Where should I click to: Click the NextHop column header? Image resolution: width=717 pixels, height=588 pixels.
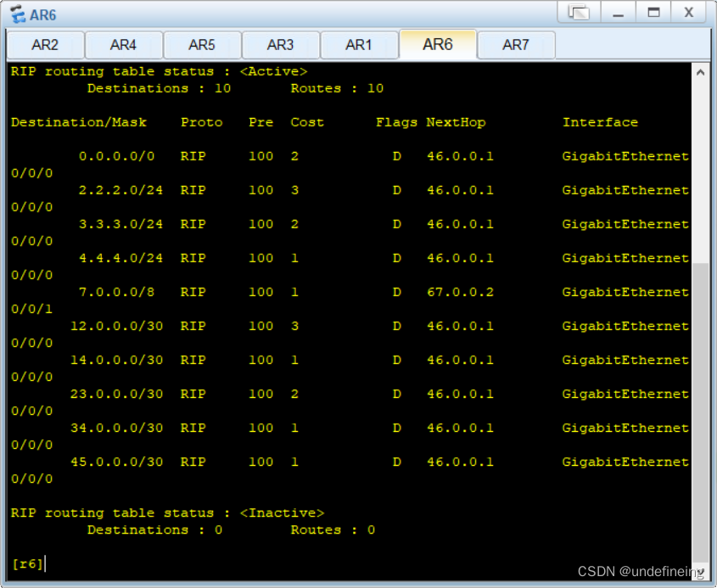tap(456, 122)
